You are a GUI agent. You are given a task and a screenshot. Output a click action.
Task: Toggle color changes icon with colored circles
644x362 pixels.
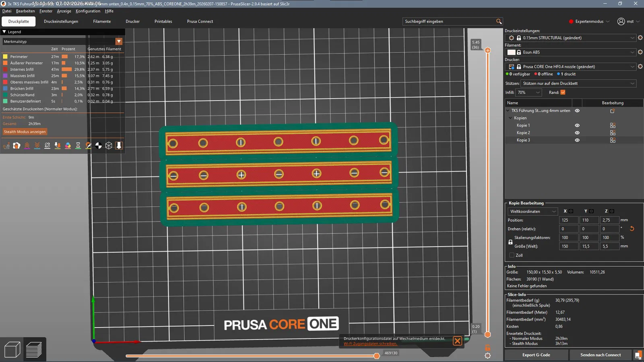pos(68,146)
